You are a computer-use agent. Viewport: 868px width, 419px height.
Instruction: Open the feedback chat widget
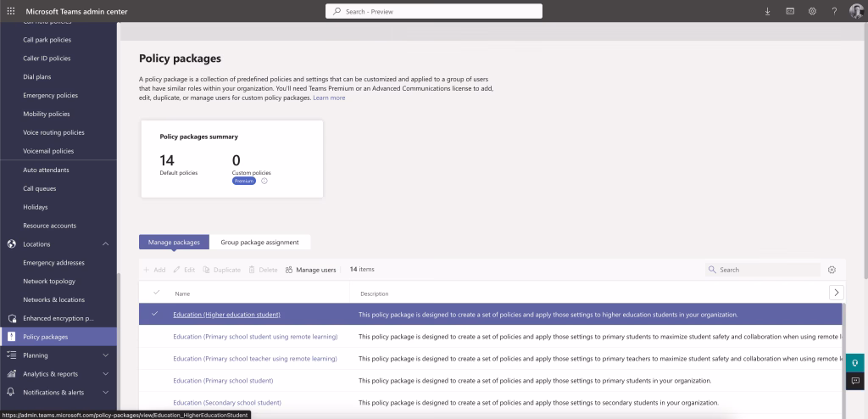[855, 381]
